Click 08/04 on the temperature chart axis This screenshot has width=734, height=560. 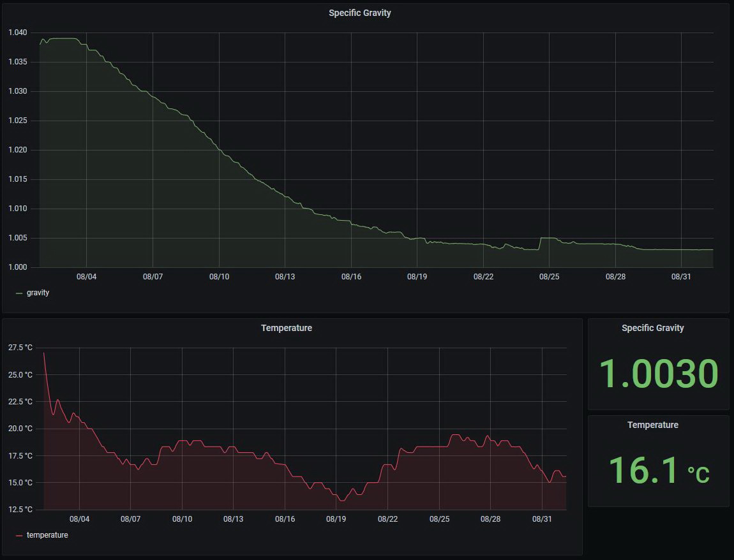(x=80, y=519)
